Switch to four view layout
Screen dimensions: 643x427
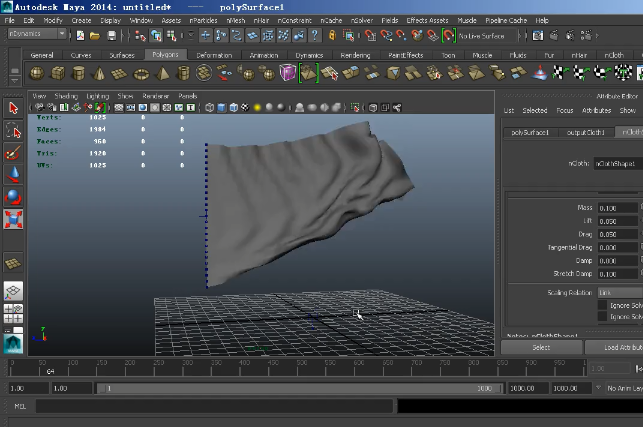(x=13, y=313)
